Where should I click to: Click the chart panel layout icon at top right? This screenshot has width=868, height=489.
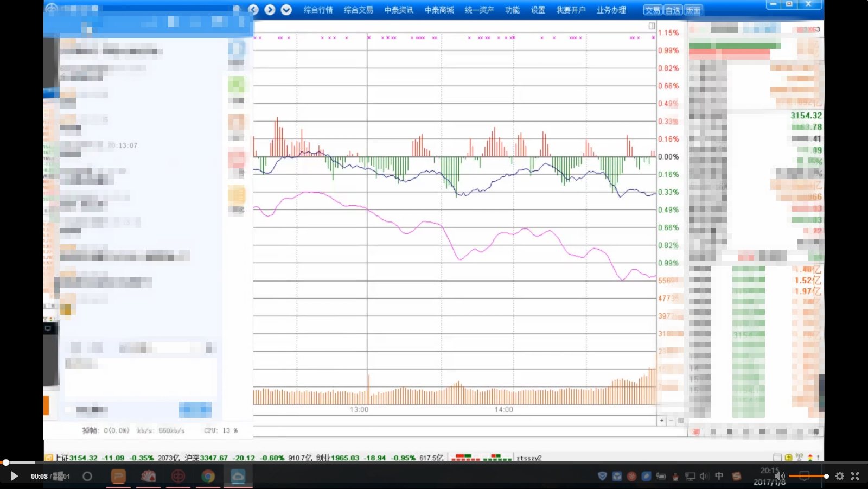(x=652, y=26)
